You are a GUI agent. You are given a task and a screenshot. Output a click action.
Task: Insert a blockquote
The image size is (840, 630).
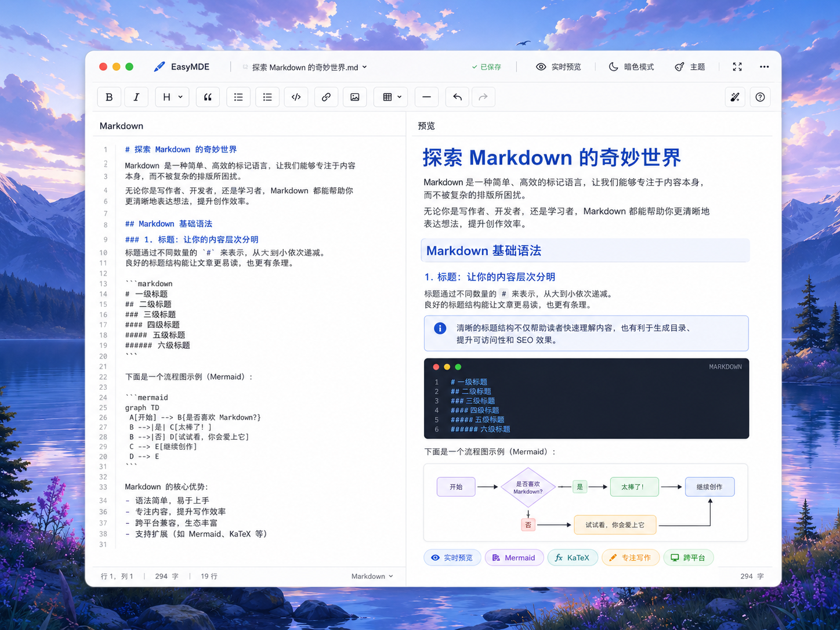coord(208,97)
